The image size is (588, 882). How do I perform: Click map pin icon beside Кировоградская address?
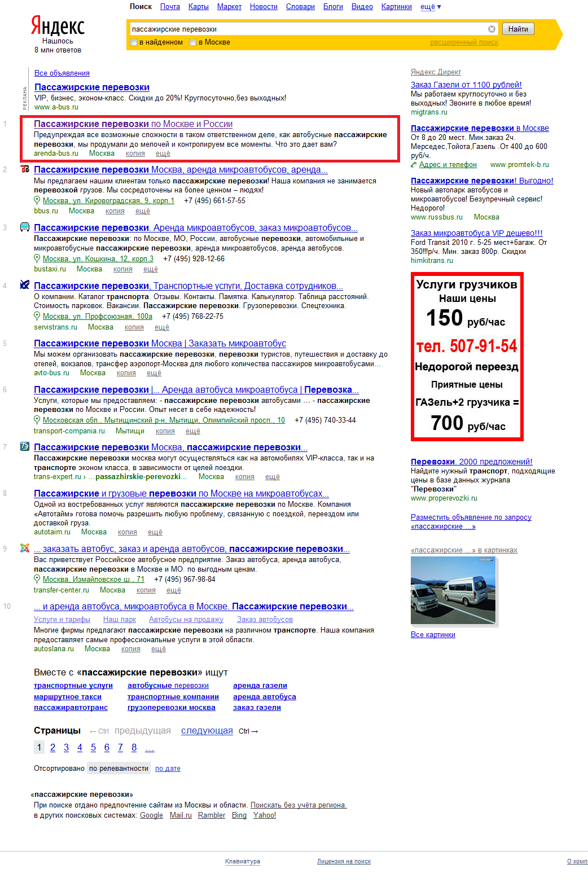tap(37, 200)
